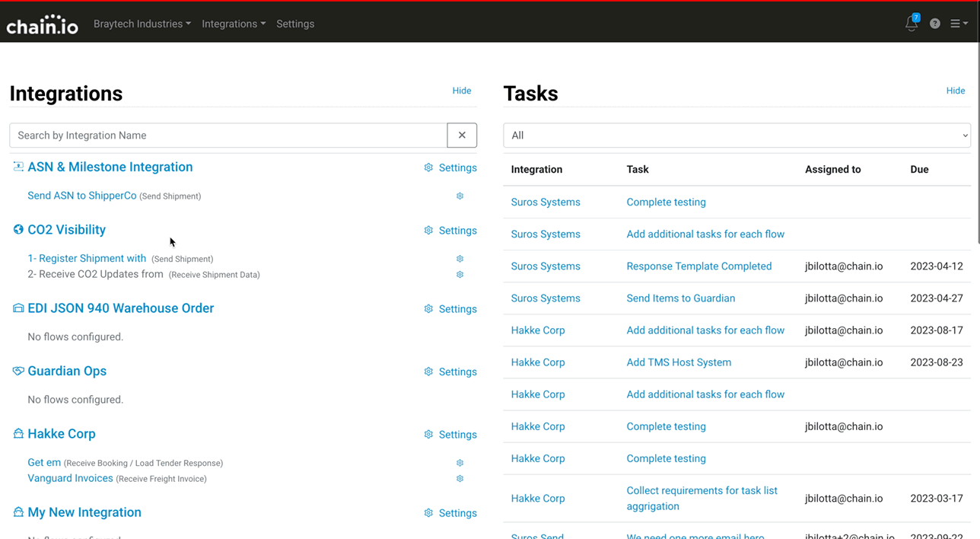This screenshot has height=539, width=980.
Task: Open the Tasks filter dropdown showing All
Action: (x=737, y=136)
